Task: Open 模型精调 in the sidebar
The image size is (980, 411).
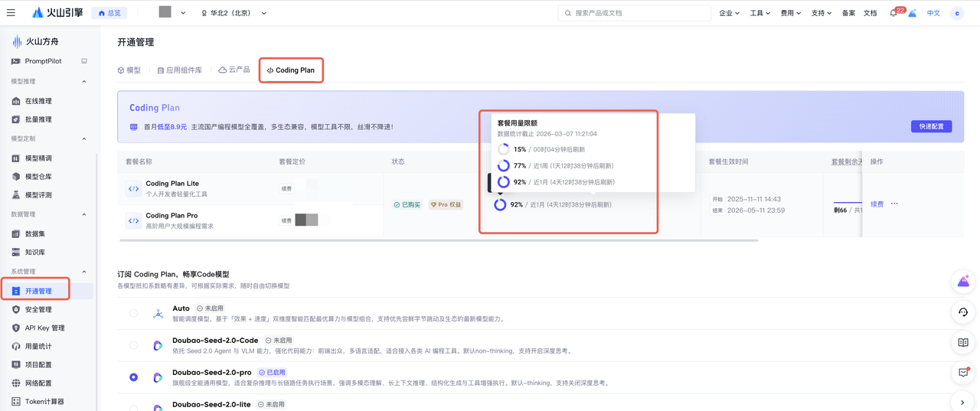Action: pos(38,158)
